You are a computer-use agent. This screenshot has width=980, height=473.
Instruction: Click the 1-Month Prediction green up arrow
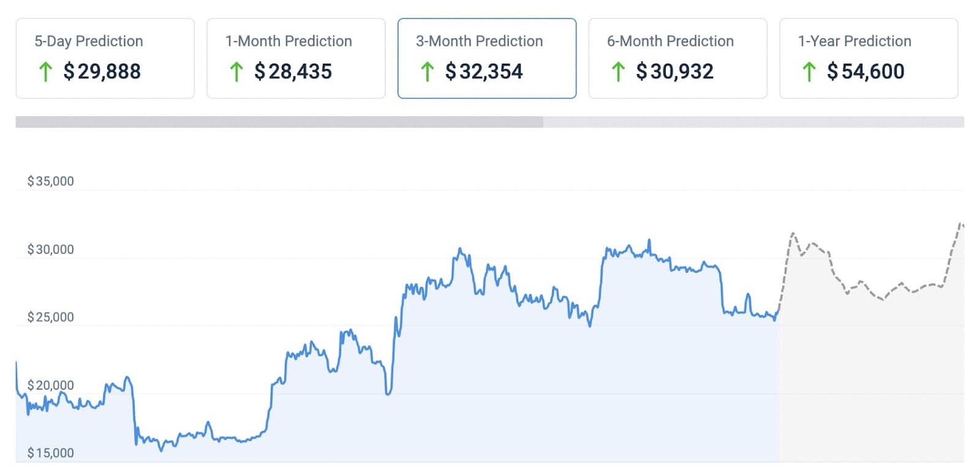coord(236,72)
